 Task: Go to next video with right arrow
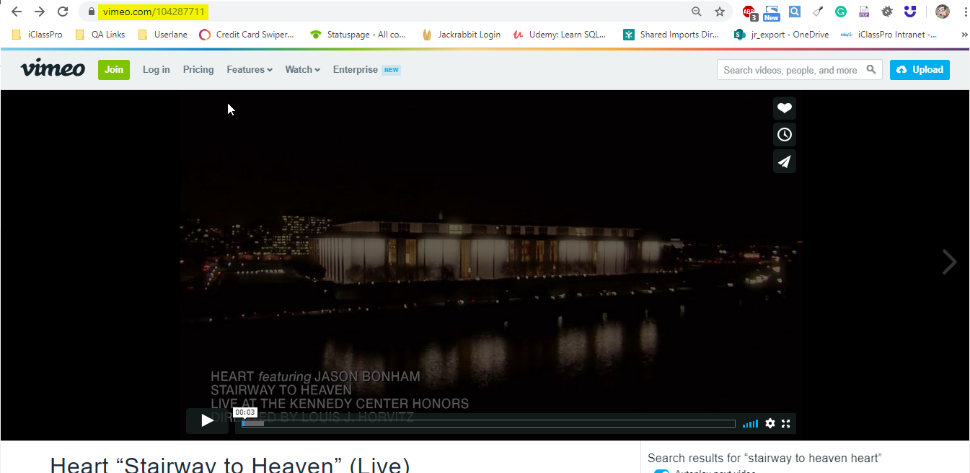point(949,262)
